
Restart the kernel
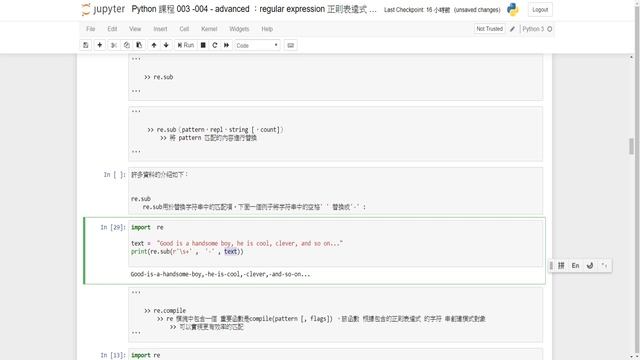click(215, 45)
